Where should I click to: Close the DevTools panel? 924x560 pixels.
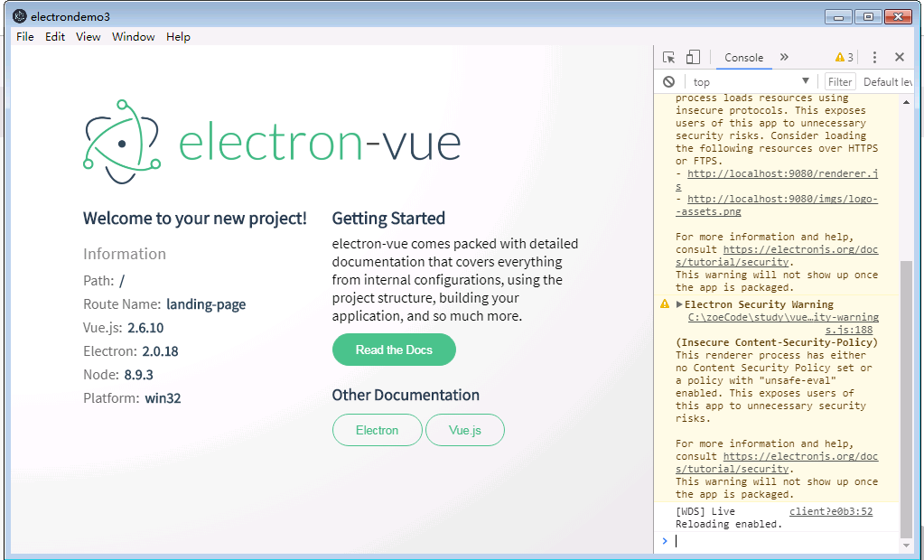coord(900,57)
